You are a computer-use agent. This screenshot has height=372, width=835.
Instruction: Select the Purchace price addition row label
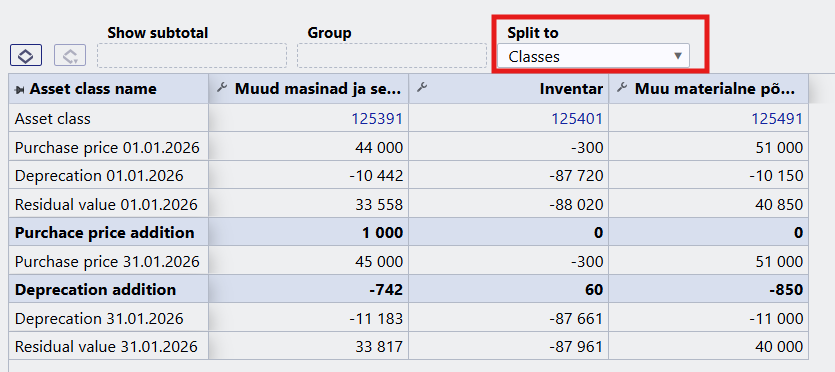[x=104, y=233]
